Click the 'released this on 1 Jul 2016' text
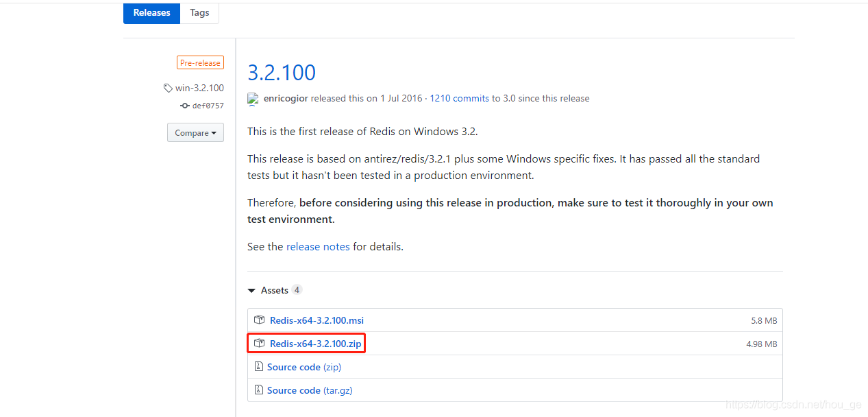This screenshot has height=417, width=868. pos(367,98)
